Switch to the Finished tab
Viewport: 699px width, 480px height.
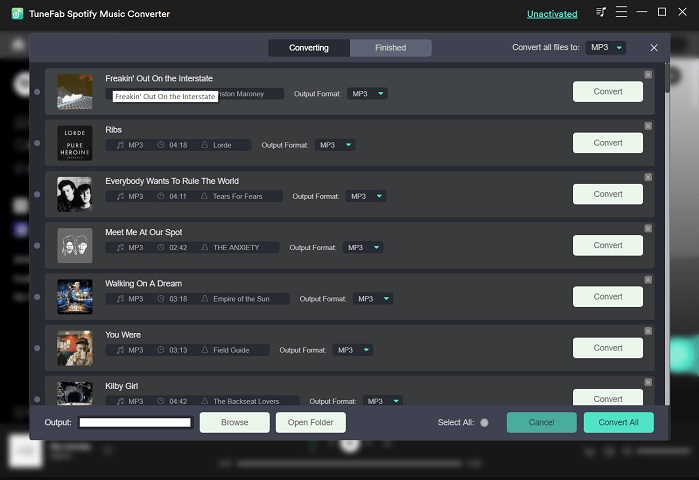pyautogui.click(x=391, y=48)
